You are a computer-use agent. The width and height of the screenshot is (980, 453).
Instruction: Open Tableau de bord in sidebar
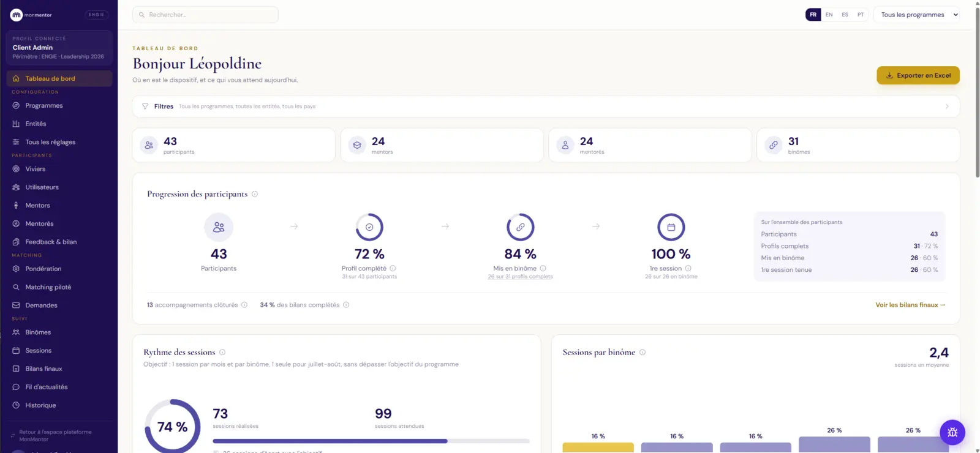click(x=59, y=78)
